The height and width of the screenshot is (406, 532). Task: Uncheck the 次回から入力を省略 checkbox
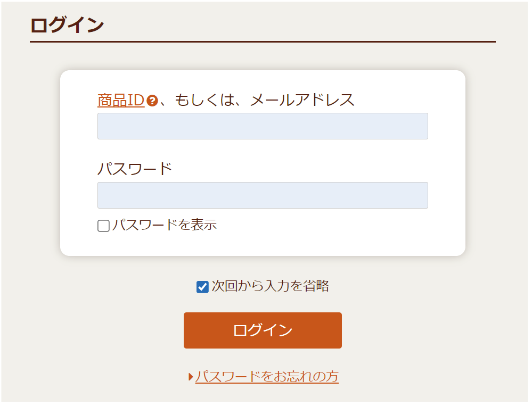(202, 287)
